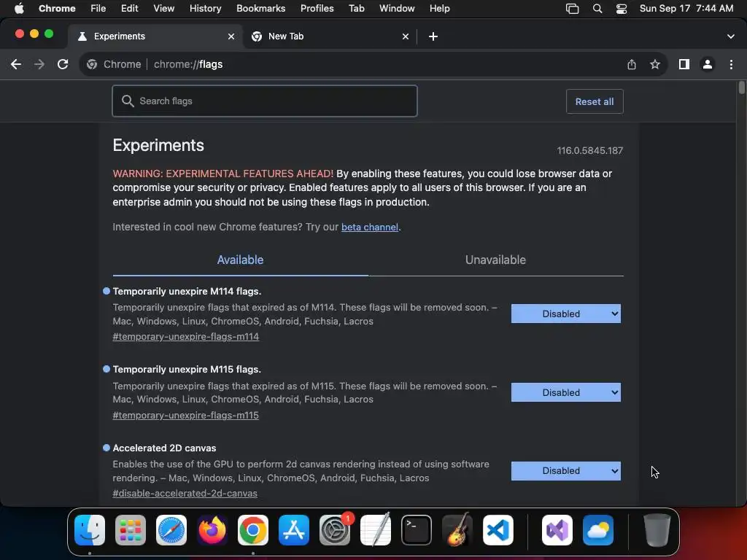Open the View menu
The width and height of the screenshot is (747, 560).
coord(163,9)
